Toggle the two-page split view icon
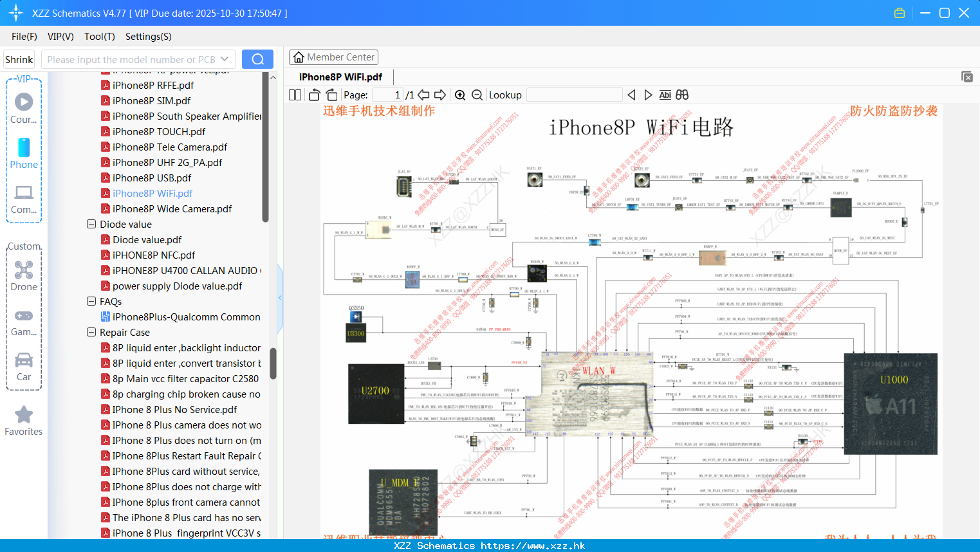980x552 pixels. pyautogui.click(x=295, y=95)
